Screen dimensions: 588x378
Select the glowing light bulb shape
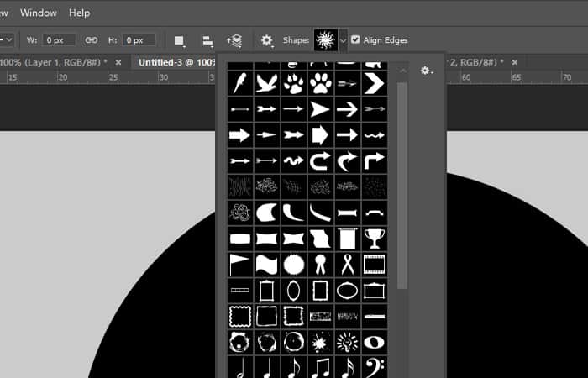point(347,343)
